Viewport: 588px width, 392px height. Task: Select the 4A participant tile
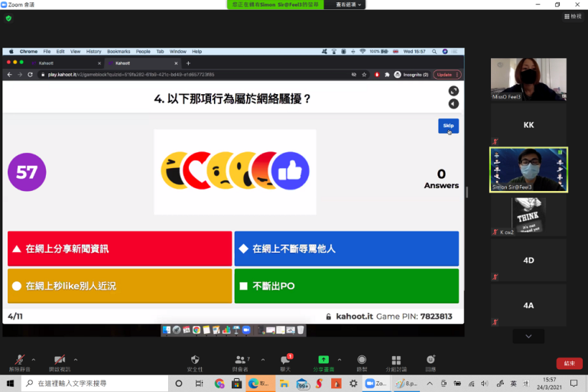click(528, 305)
